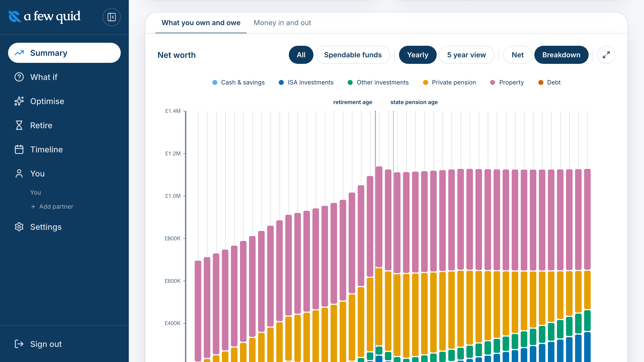The height and width of the screenshot is (362, 644).
Task: Add a partner to the plan
Action: [52, 207]
